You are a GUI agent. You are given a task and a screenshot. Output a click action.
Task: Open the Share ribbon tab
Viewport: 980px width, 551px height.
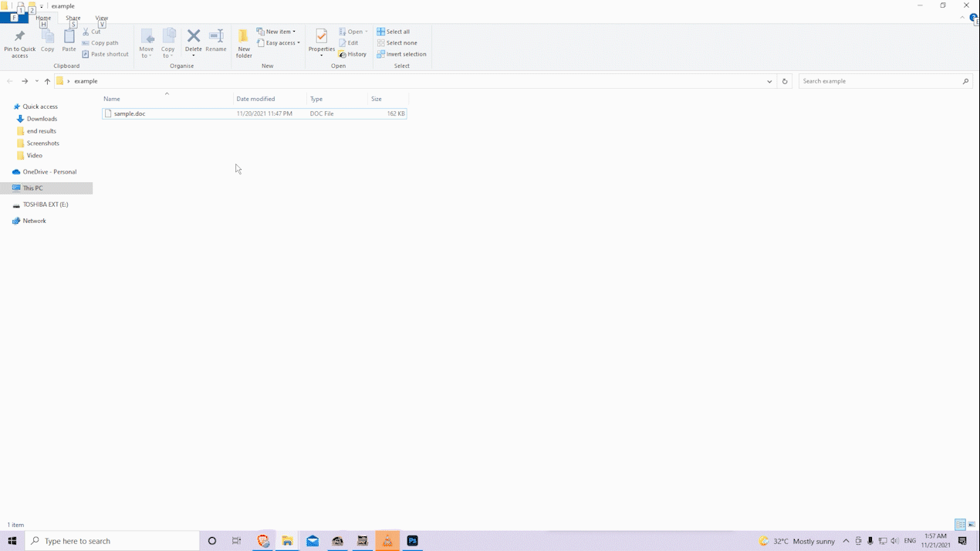73,18
